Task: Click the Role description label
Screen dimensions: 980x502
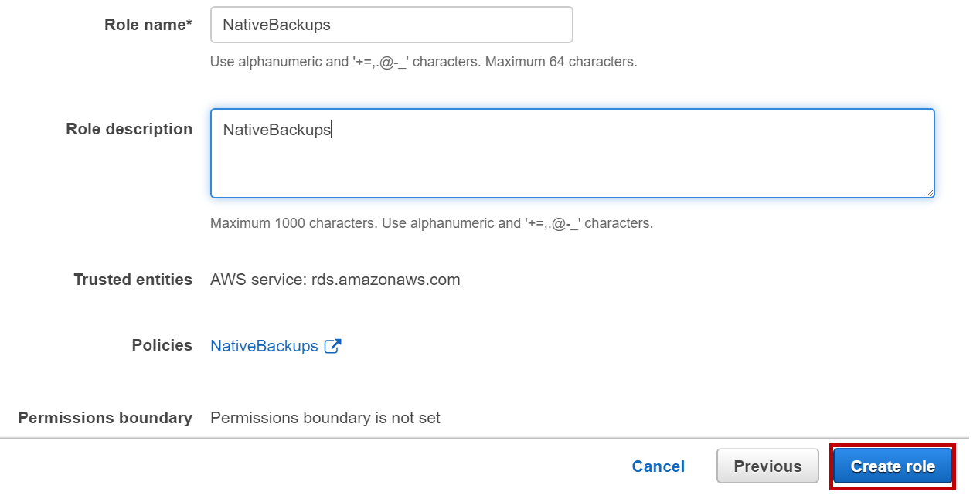Action: coord(129,129)
